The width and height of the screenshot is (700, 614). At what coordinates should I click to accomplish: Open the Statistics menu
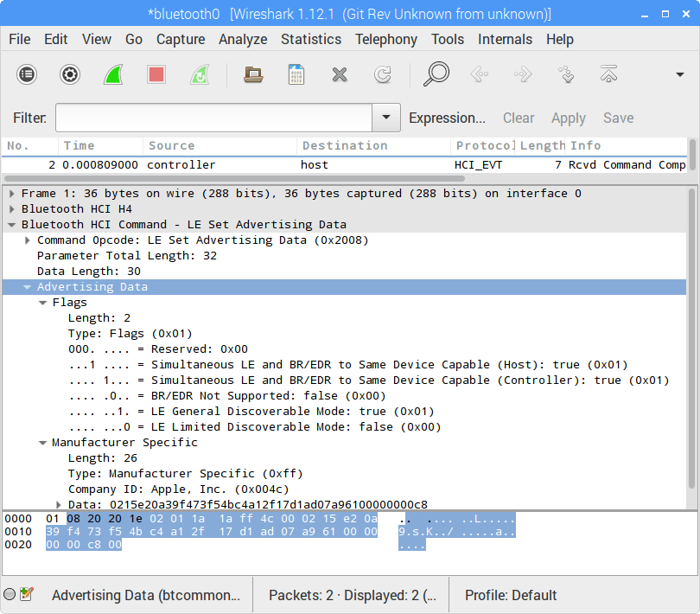coord(310,39)
